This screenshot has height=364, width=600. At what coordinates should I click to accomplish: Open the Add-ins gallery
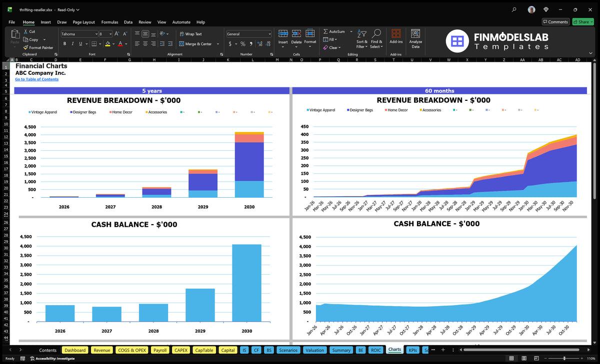tap(396, 36)
